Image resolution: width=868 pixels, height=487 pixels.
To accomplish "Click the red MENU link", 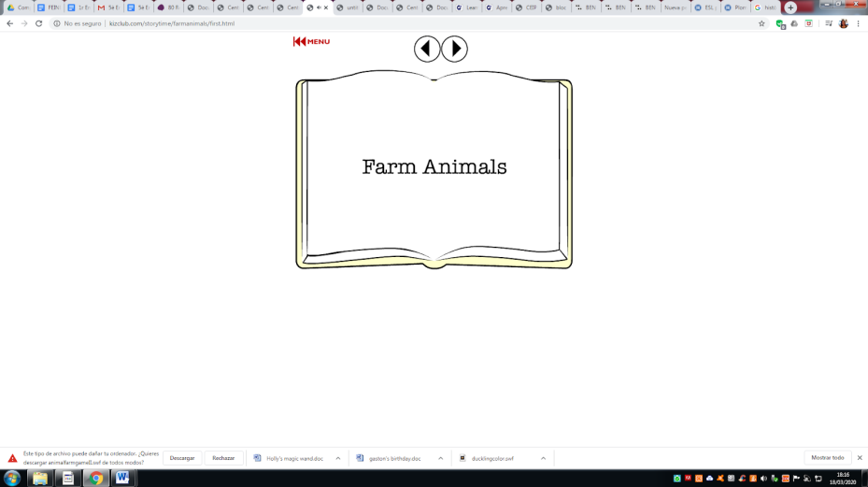I will pyautogui.click(x=312, y=41).
